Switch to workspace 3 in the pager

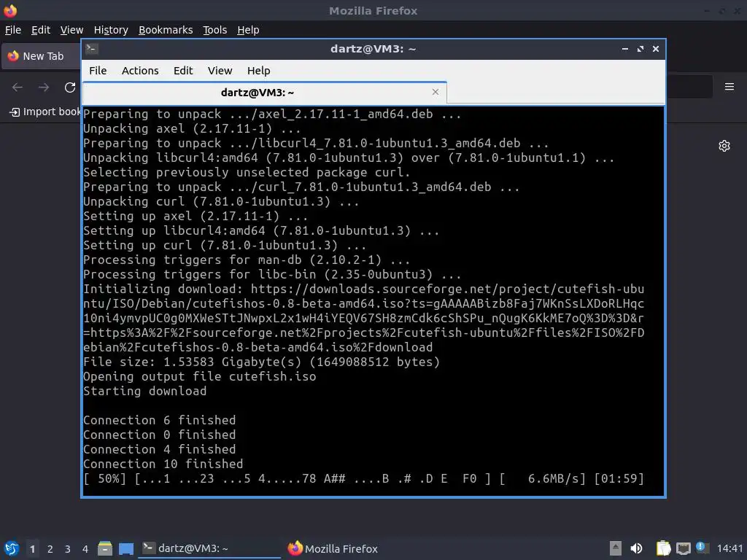point(68,548)
